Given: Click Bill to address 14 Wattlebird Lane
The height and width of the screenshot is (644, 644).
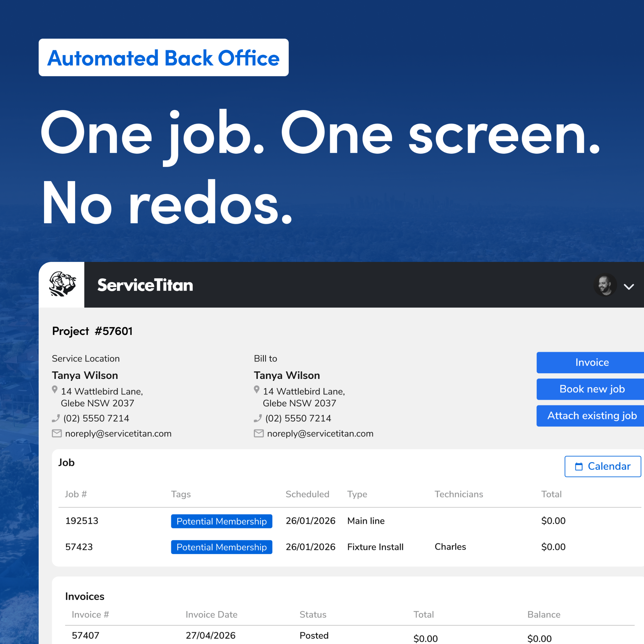Looking at the screenshot, I should click(304, 397).
